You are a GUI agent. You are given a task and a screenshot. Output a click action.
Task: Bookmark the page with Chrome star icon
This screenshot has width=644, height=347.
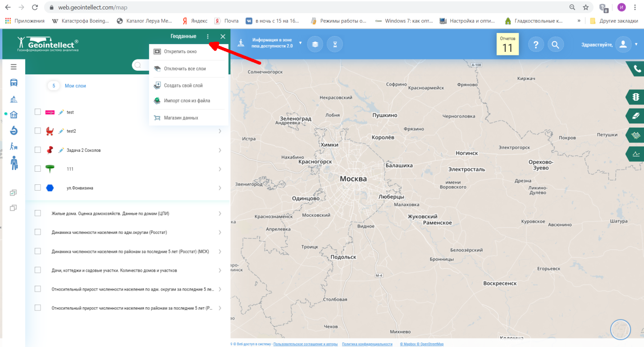[585, 7]
